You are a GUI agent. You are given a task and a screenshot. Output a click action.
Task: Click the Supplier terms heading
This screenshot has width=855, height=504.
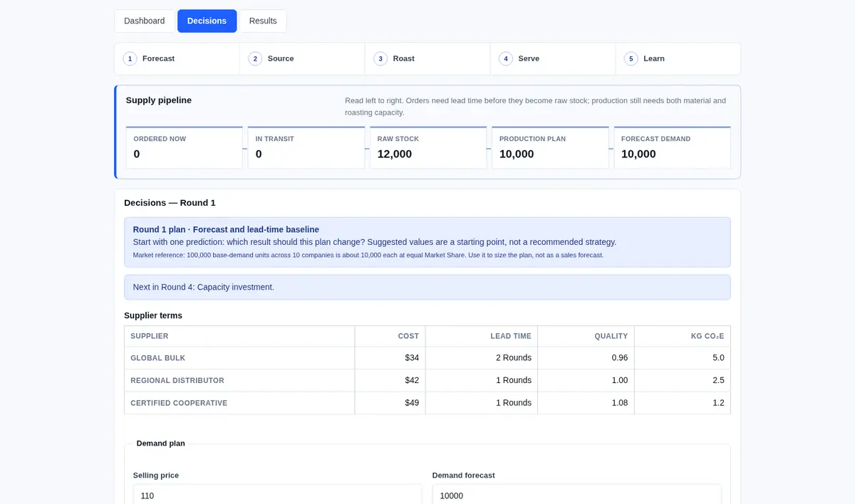point(153,315)
